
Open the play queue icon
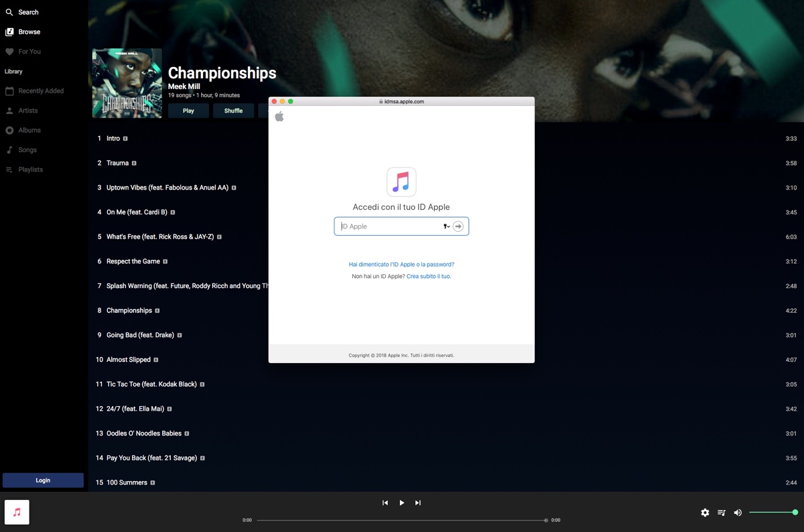722,513
